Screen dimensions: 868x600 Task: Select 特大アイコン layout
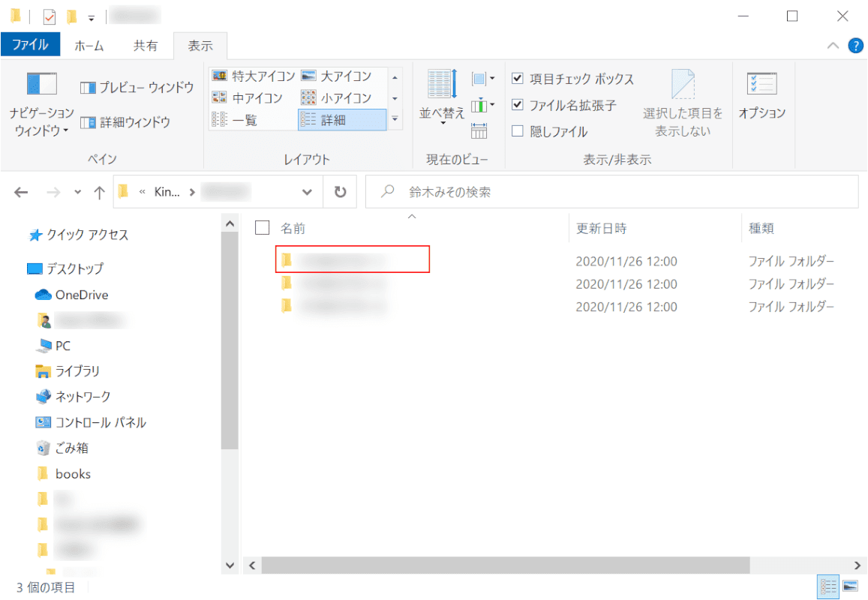(x=254, y=76)
